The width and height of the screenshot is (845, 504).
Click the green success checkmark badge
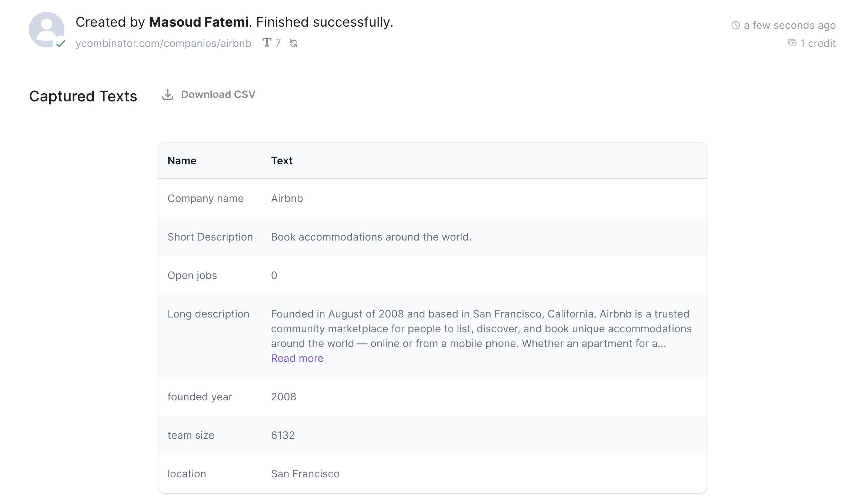61,44
